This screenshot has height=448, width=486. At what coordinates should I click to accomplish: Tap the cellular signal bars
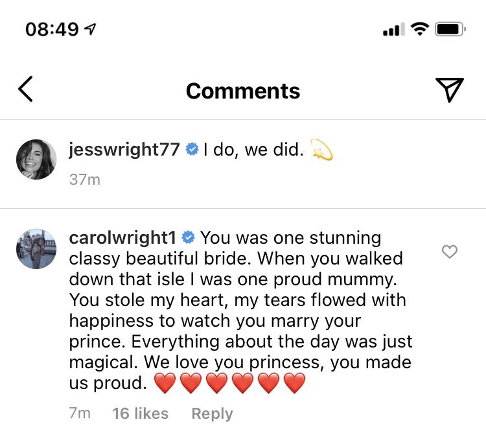click(x=393, y=29)
